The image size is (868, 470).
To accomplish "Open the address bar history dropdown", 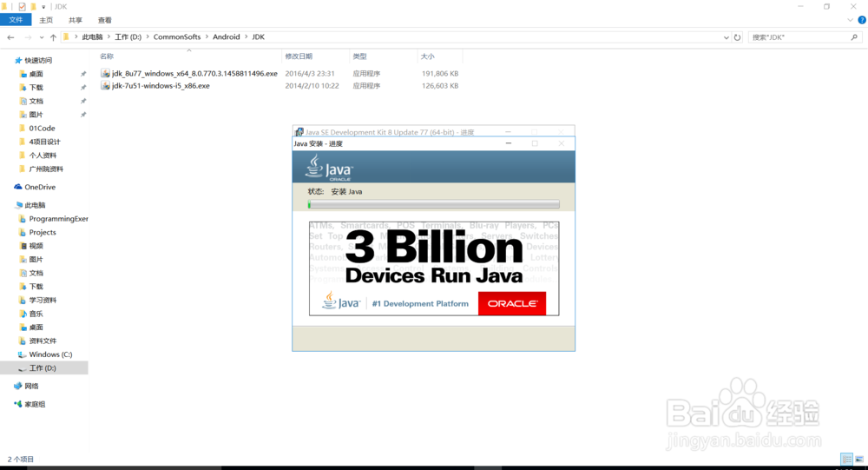I will click(x=726, y=37).
